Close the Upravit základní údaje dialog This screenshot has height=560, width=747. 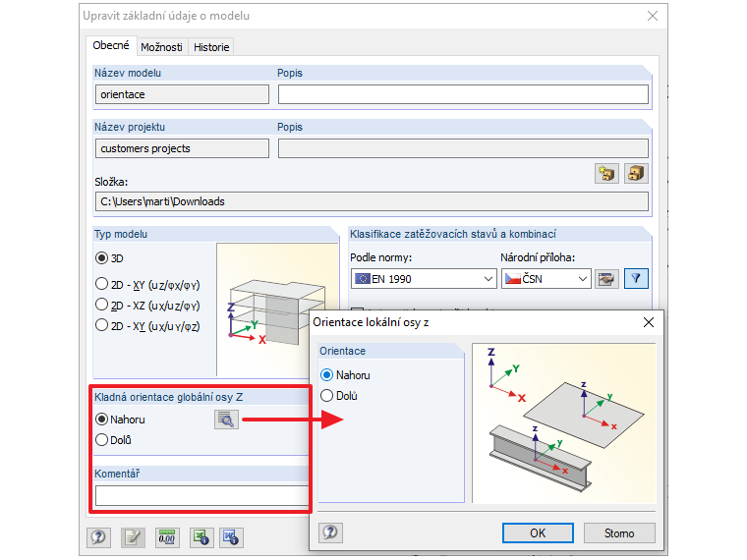coord(653,16)
